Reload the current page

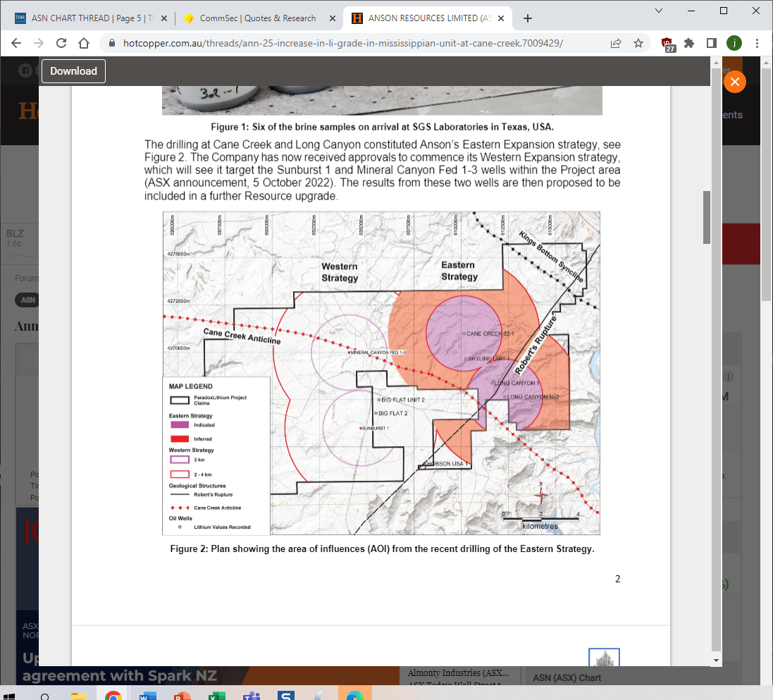point(61,43)
